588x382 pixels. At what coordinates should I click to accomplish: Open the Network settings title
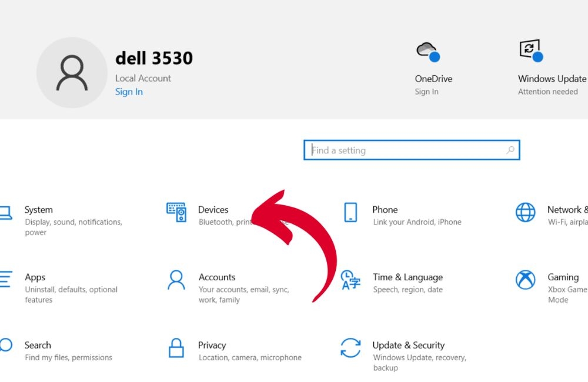[567, 210]
